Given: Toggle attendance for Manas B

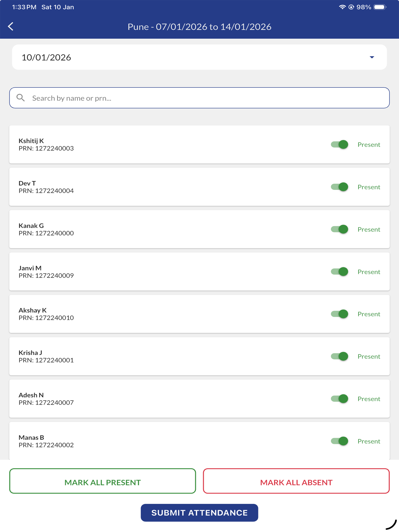Looking at the screenshot, I should [x=339, y=441].
